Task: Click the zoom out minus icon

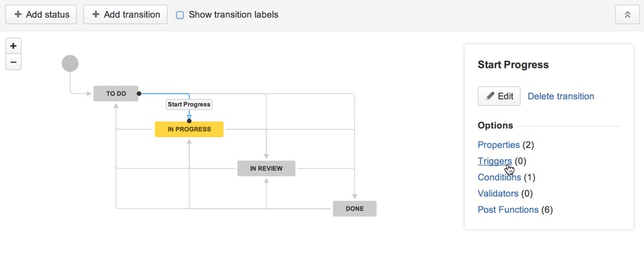Action: click(x=13, y=62)
